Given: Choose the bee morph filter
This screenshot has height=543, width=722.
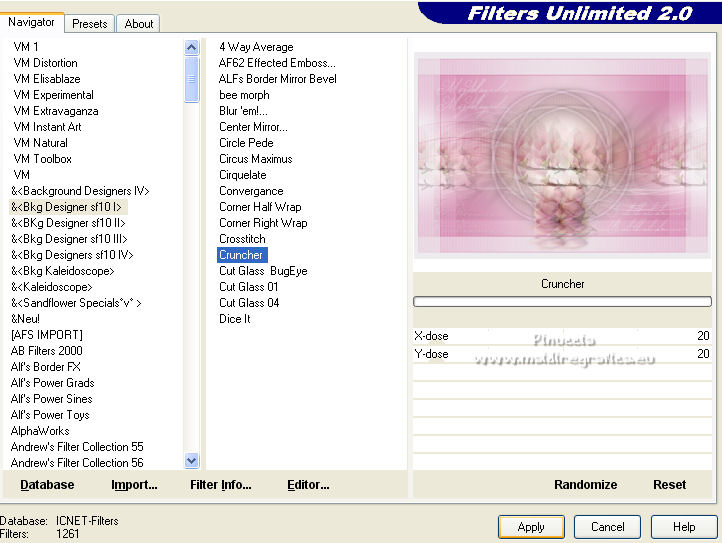Looking at the screenshot, I should click(244, 95).
